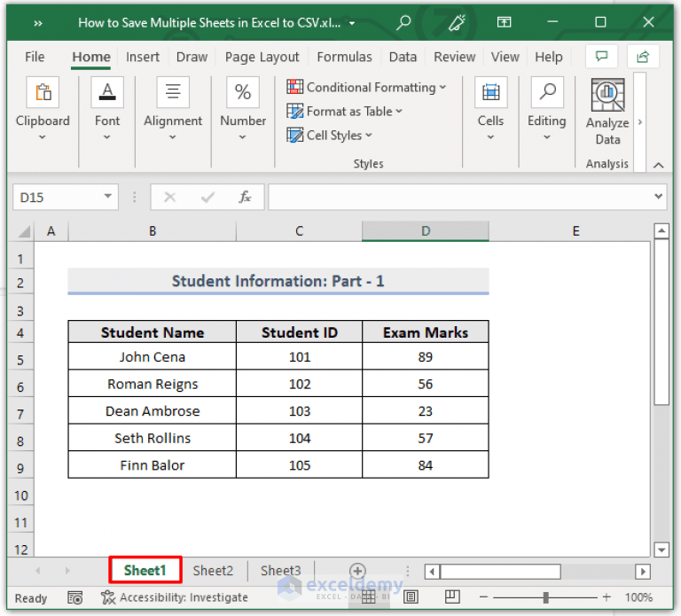This screenshot has height=616, width=681.
Task: Click the Enter checkmark in formula bar
Action: coord(207,198)
